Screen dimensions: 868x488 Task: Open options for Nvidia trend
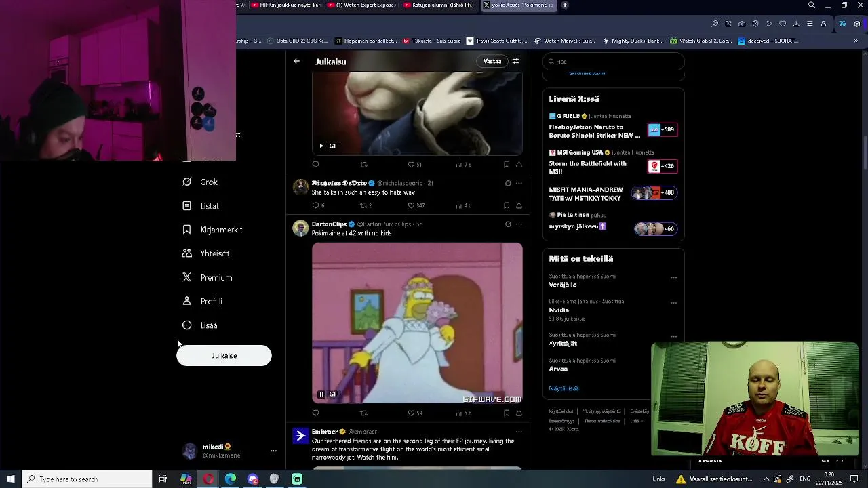[673, 303]
